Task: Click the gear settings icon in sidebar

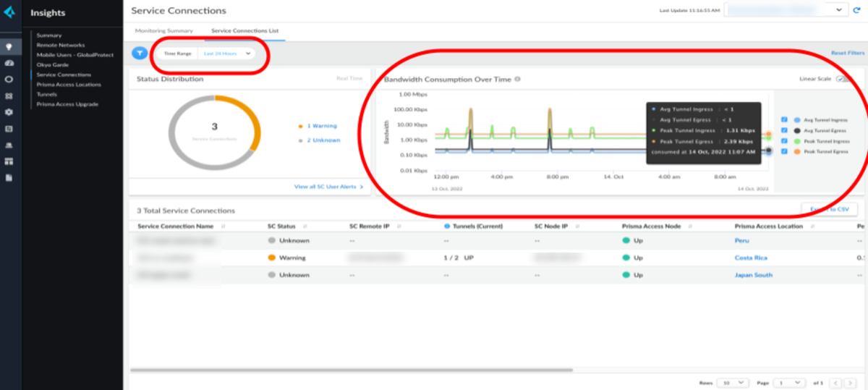Action: [9, 112]
